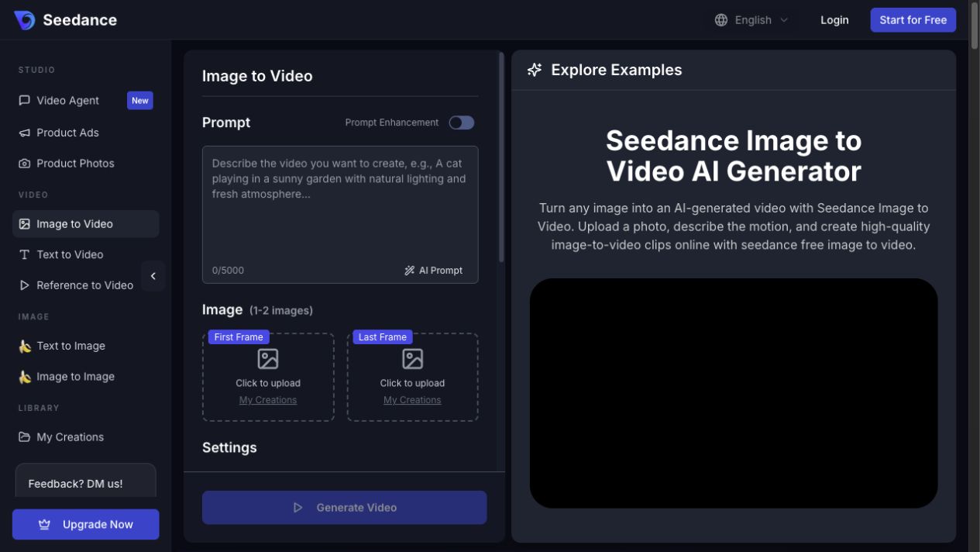
Task: Open the English language dropdown
Action: coord(751,20)
